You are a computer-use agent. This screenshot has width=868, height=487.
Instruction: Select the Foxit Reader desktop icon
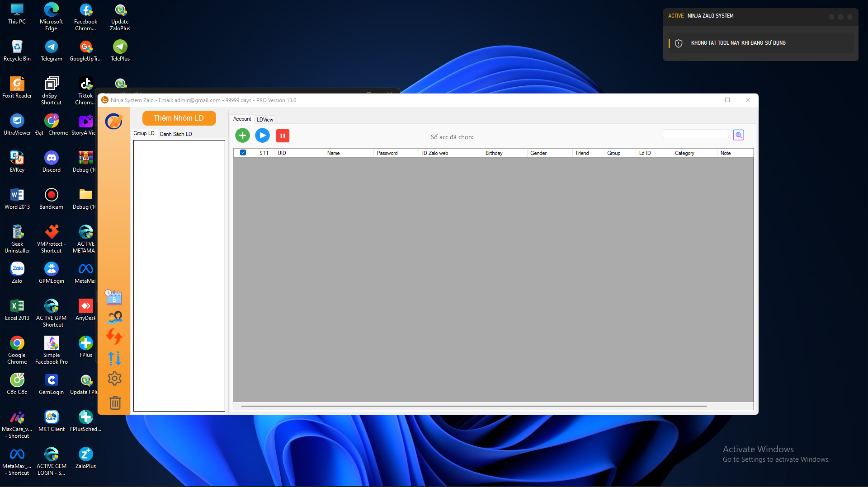17,88
